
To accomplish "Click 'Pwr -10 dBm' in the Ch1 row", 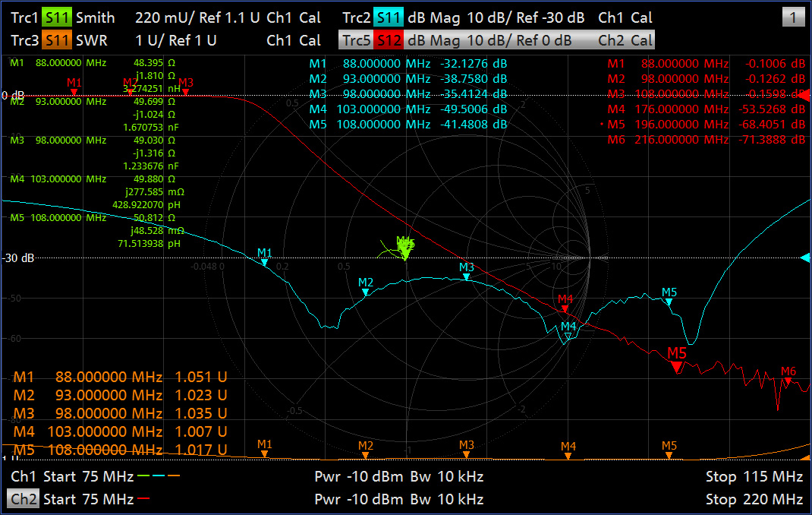I will [x=359, y=476].
